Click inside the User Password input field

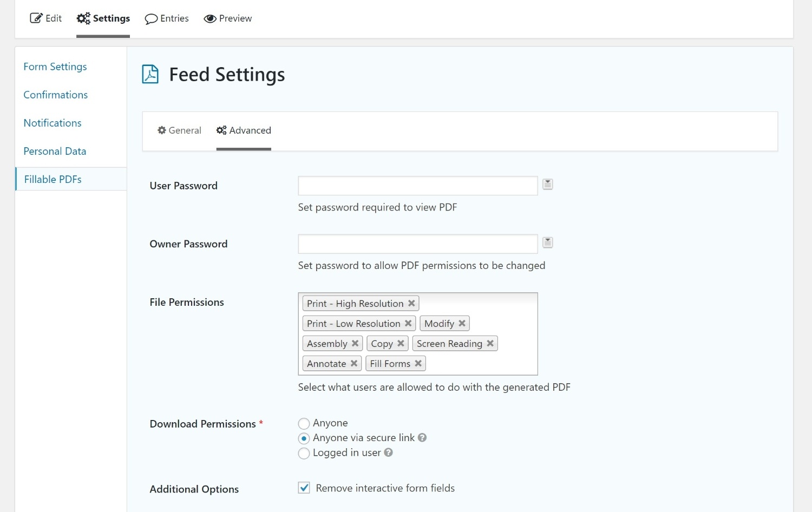click(417, 185)
